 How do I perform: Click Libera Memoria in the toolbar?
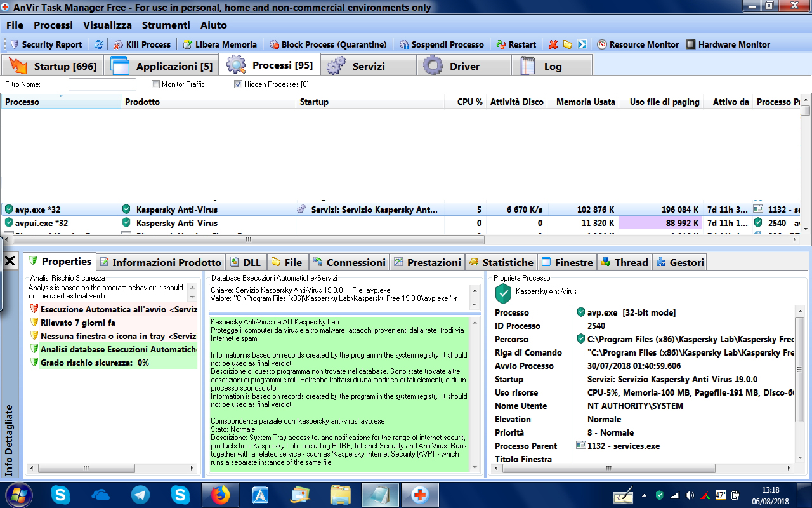[x=219, y=44]
